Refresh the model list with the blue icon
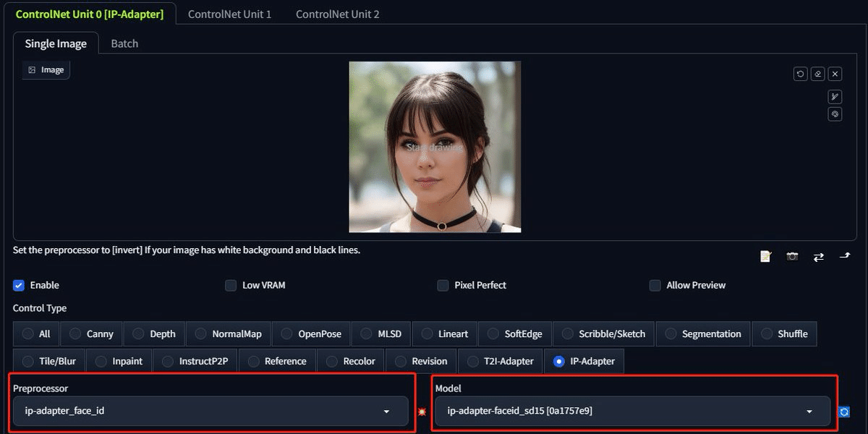Screen dimensions: 868x434 coord(844,411)
